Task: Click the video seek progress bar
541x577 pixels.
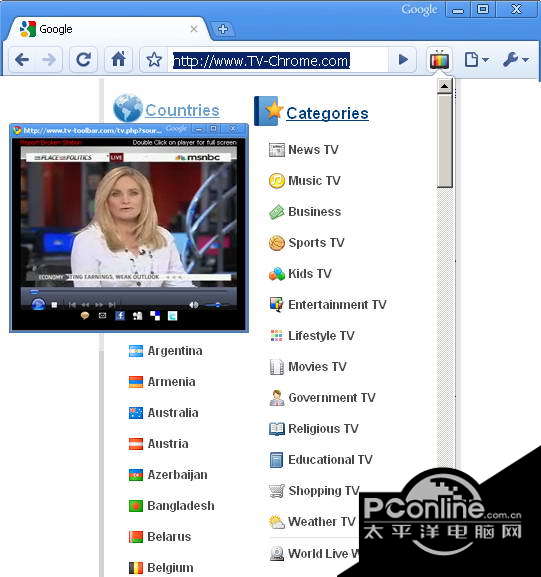Action: [128, 292]
